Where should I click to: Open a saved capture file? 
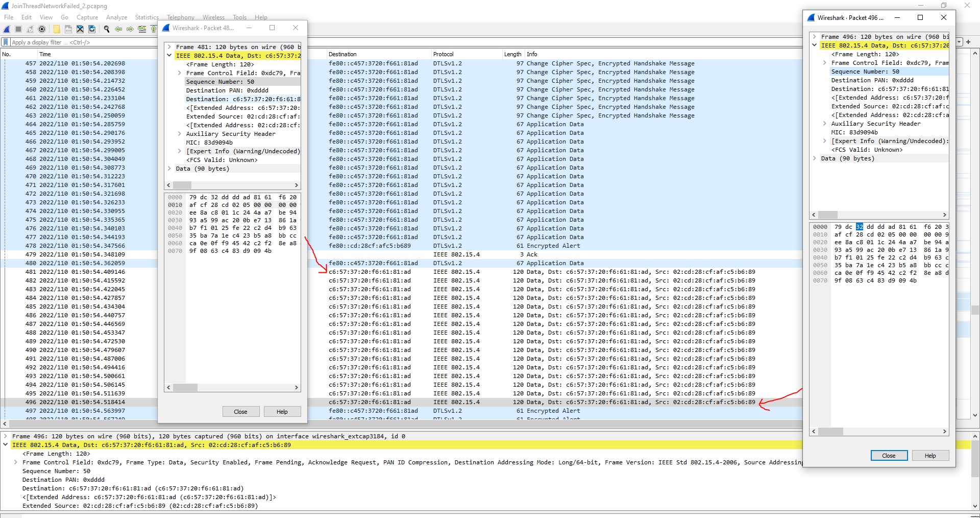pyautogui.click(x=57, y=29)
